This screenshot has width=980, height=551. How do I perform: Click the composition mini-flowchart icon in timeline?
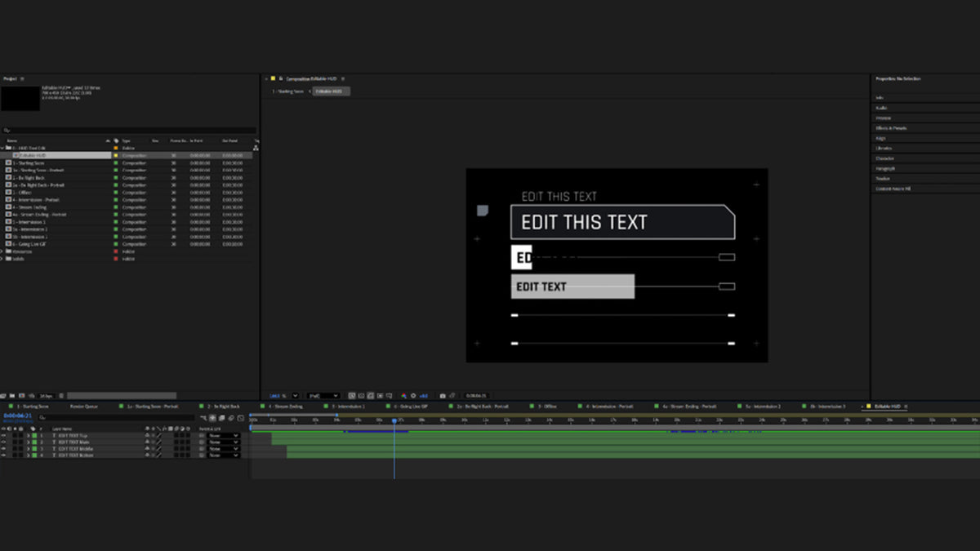pyautogui.click(x=203, y=417)
